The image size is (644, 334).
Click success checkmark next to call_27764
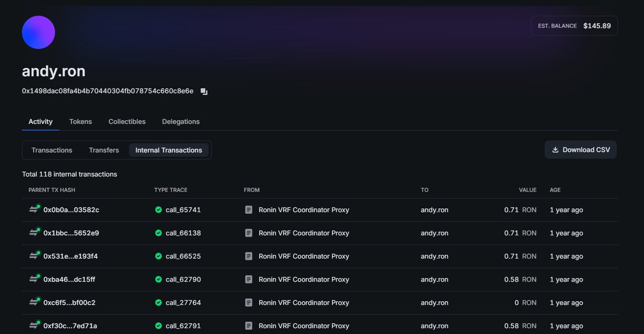click(158, 302)
